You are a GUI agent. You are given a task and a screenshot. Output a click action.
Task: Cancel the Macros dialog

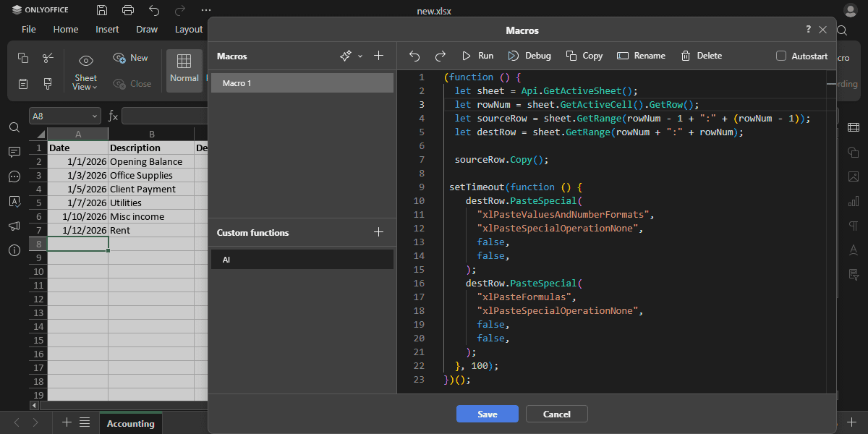(556, 414)
